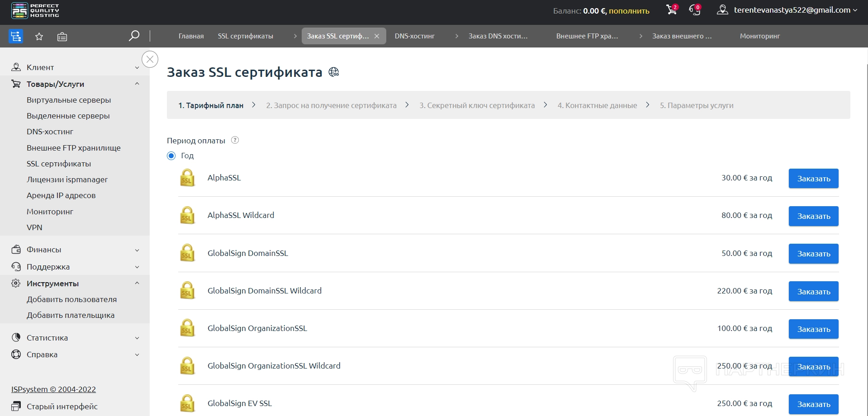Screen dimensions: 868x416
Task: Click the AlphaSSL Wildcard padlock icon
Action: click(187, 215)
